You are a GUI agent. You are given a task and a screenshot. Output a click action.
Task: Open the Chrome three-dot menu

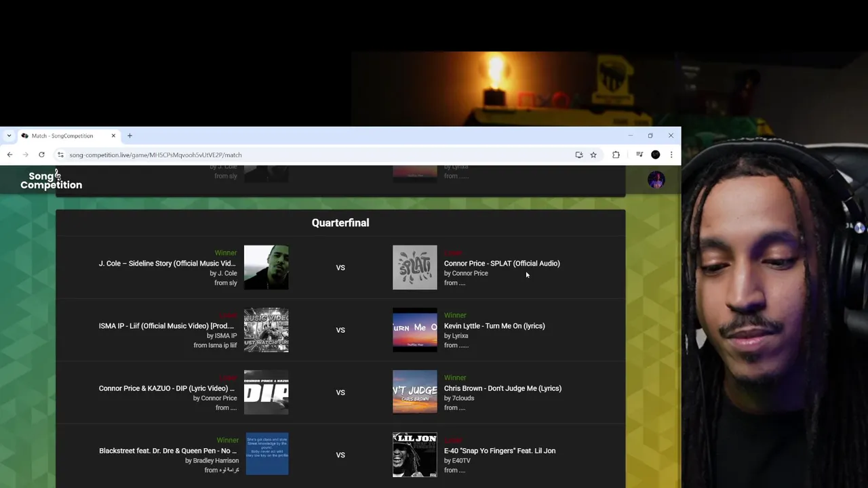pyautogui.click(x=671, y=155)
